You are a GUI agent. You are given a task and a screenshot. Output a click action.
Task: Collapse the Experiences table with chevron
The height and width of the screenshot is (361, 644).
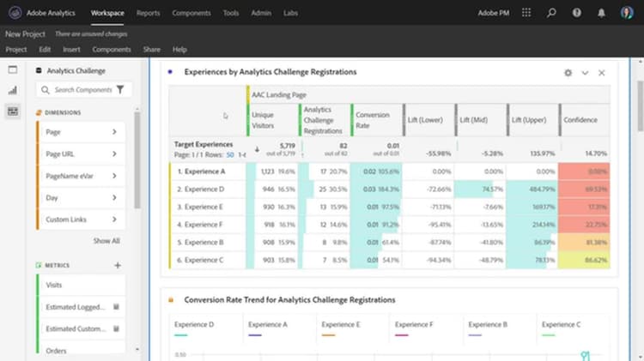click(585, 73)
